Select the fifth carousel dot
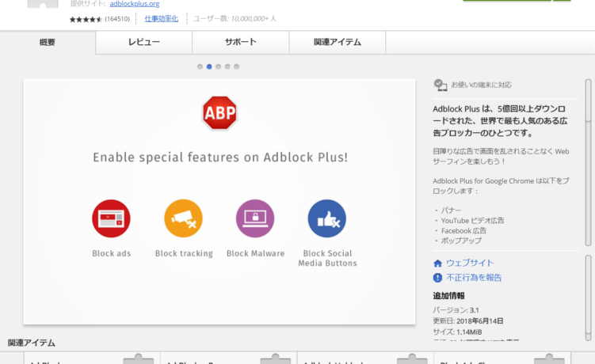 tap(236, 66)
